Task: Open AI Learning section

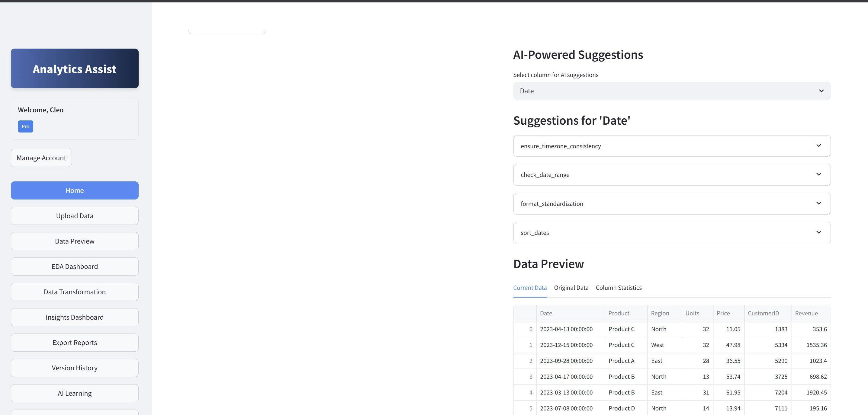Action: [75, 394]
